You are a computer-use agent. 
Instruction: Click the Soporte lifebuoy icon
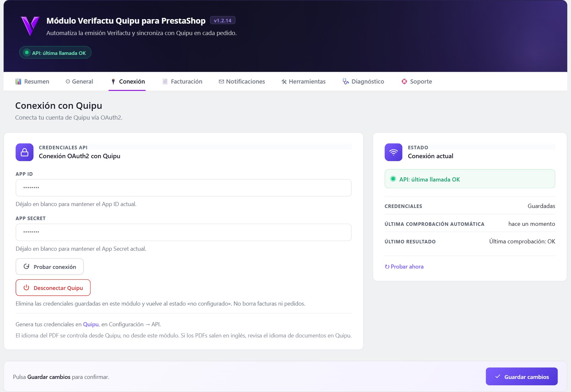[404, 81]
